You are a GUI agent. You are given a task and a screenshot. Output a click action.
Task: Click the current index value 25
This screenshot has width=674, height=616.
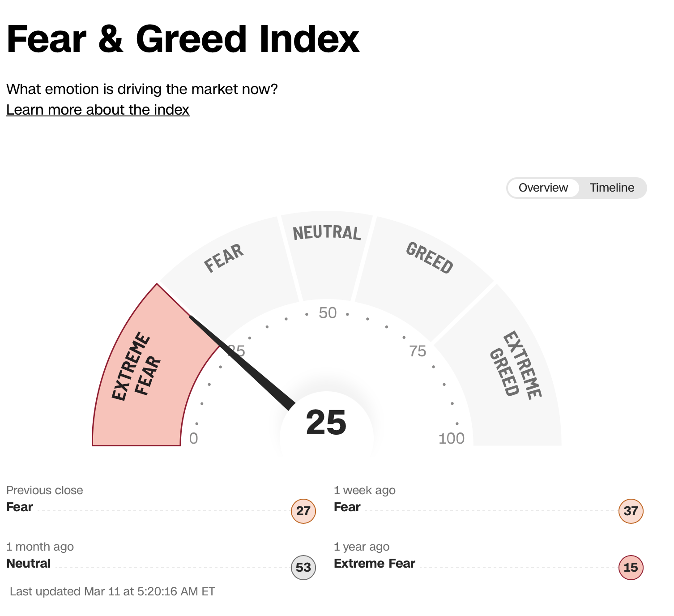point(326,423)
